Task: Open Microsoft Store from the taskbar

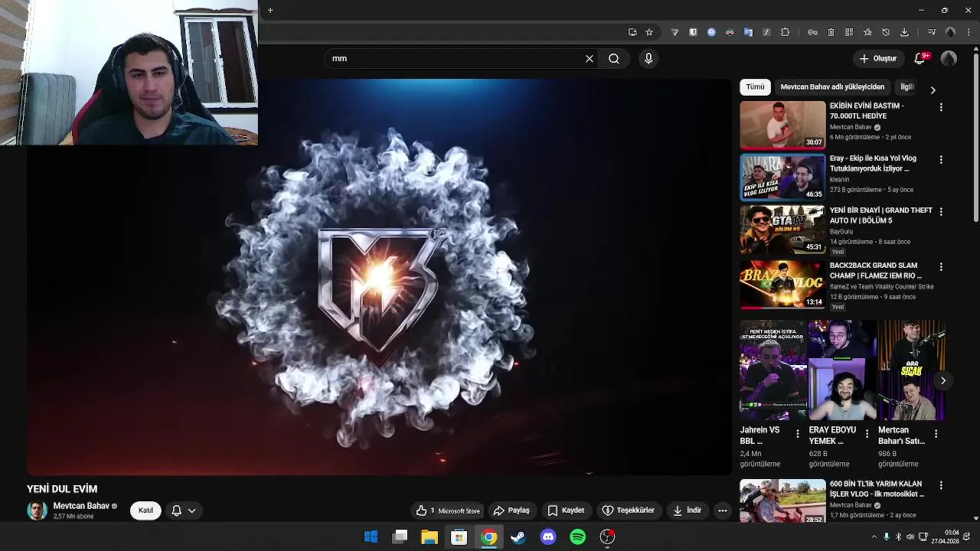Action: pyautogui.click(x=459, y=536)
